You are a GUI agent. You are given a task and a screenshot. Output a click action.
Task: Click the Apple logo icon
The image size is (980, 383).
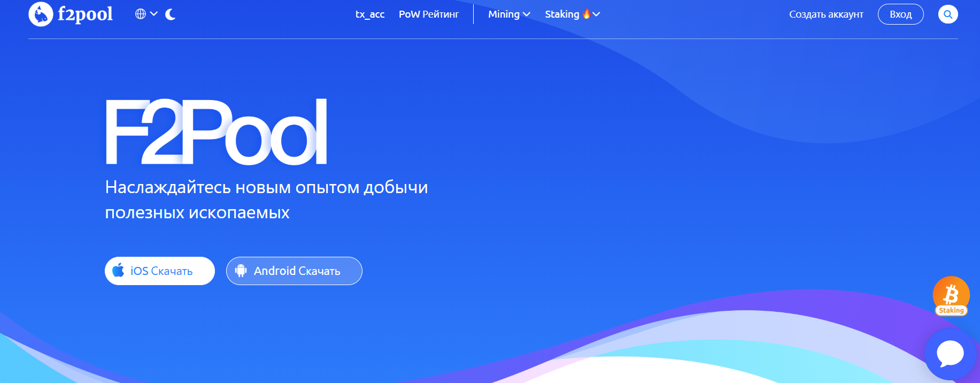click(x=119, y=271)
